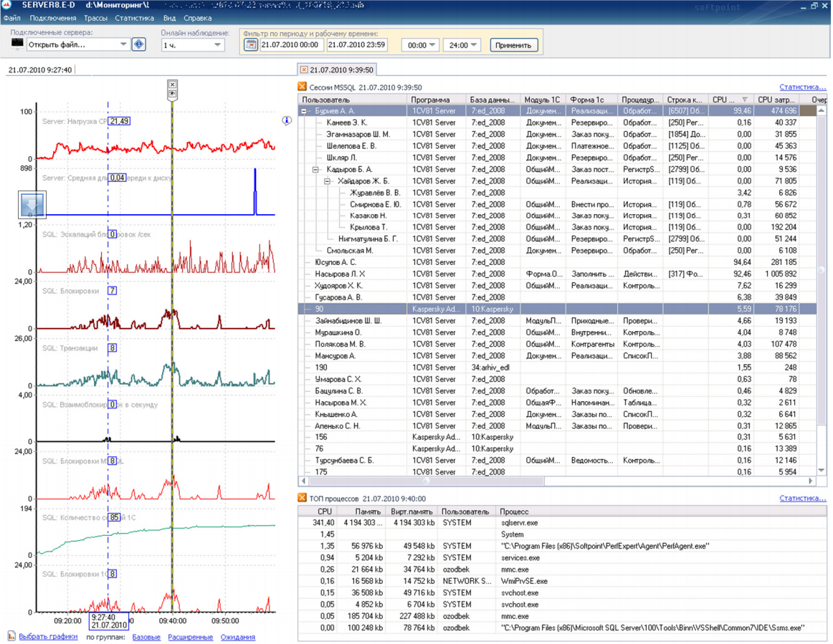The width and height of the screenshot is (833, 644).
Task: Sort by the CPU затр... column header
Action: click(x=776, y=100)
